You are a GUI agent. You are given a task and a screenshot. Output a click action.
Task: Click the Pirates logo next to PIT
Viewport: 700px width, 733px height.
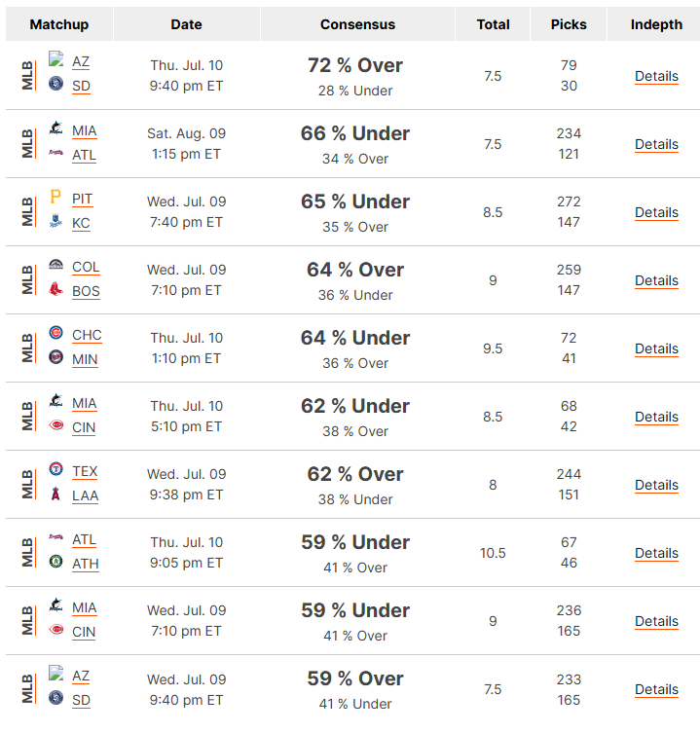point(55,197)
